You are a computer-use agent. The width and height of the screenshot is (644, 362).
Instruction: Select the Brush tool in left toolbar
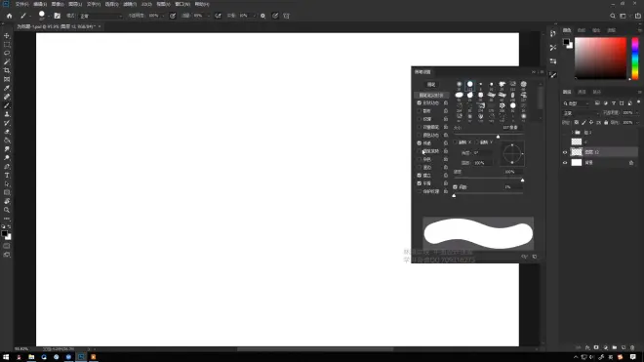click(x=7, y=105)
